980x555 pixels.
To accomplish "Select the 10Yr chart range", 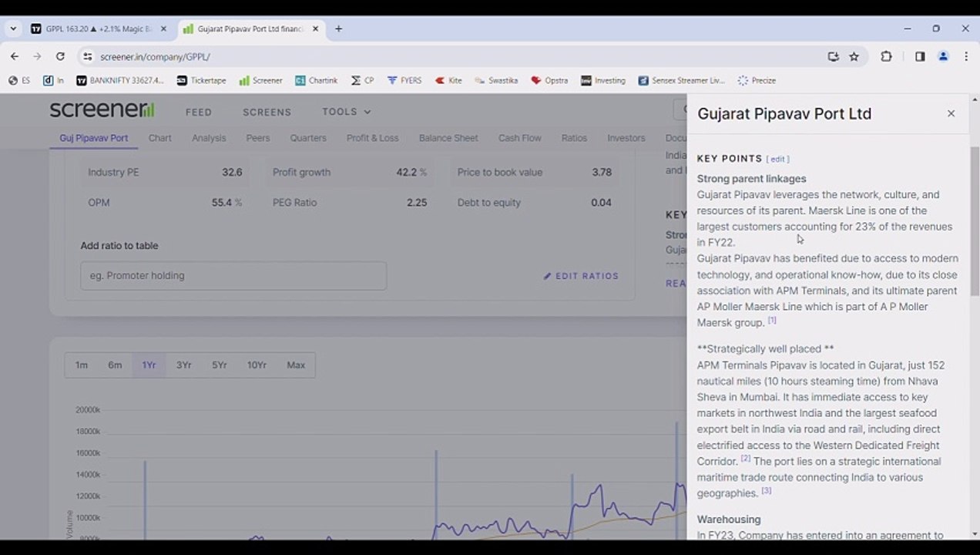I will point(257,365).
